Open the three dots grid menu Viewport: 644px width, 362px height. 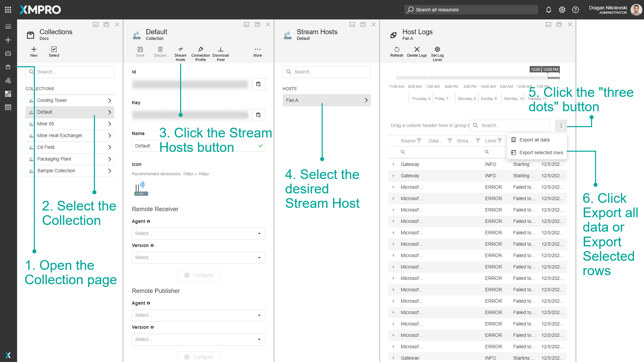[x=561, y=126]
